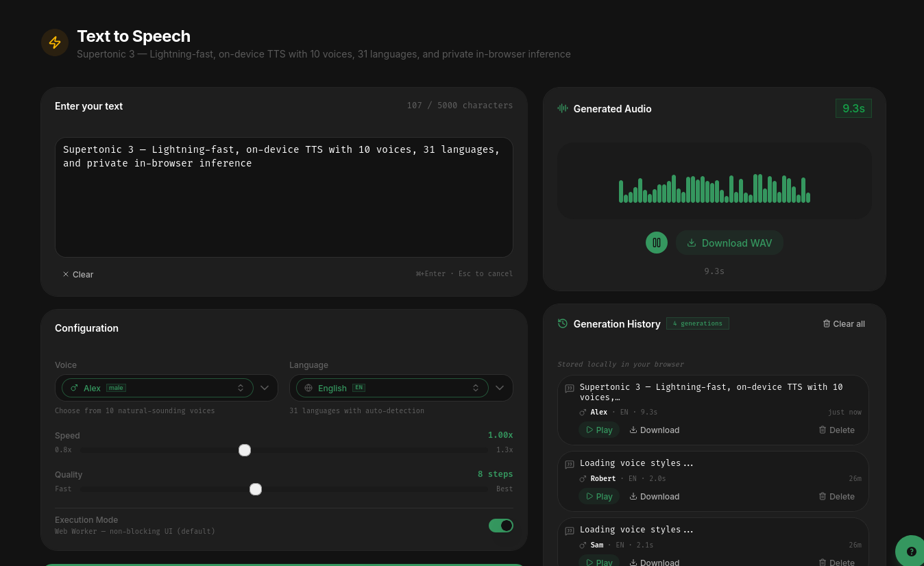Click the speech bubble icon on the Supertonic entry

point(569,389)
